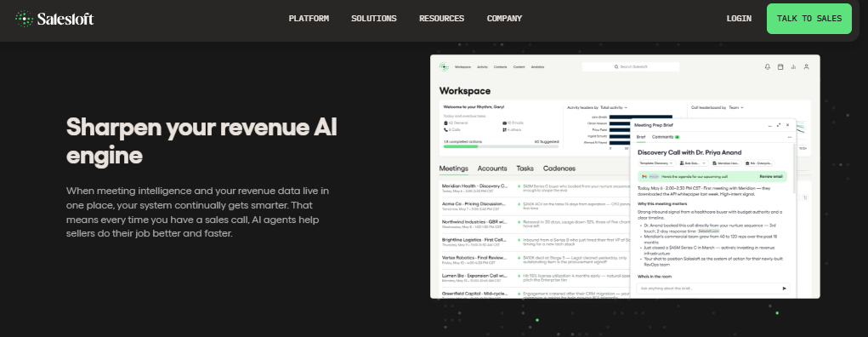The height and width of the screenshot is (337, 868).
Task: Click the Enterprise opportunity chip
Action: click(759, 163)
